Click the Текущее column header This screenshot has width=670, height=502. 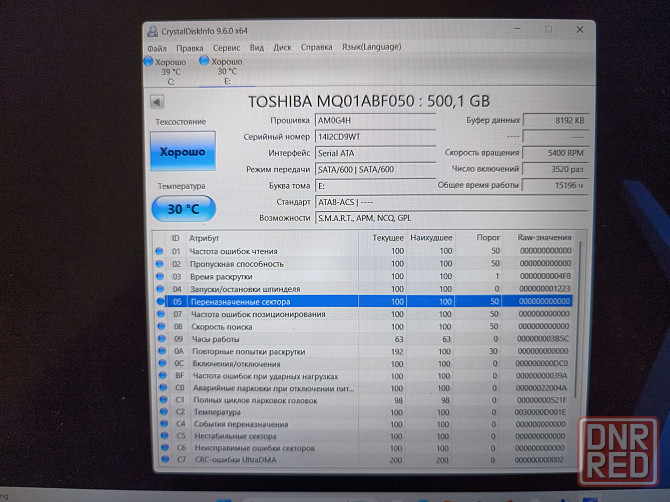coord(382,238)
